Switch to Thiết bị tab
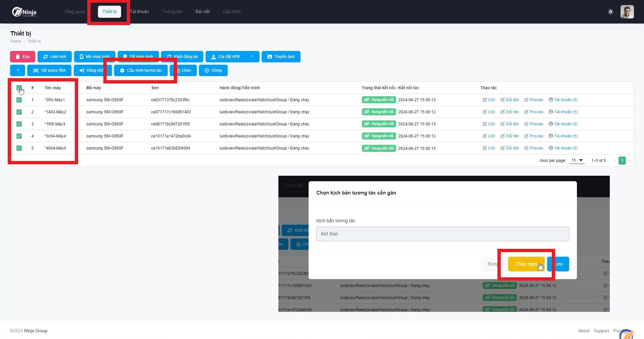644x339 pixels. coord(109,11)
